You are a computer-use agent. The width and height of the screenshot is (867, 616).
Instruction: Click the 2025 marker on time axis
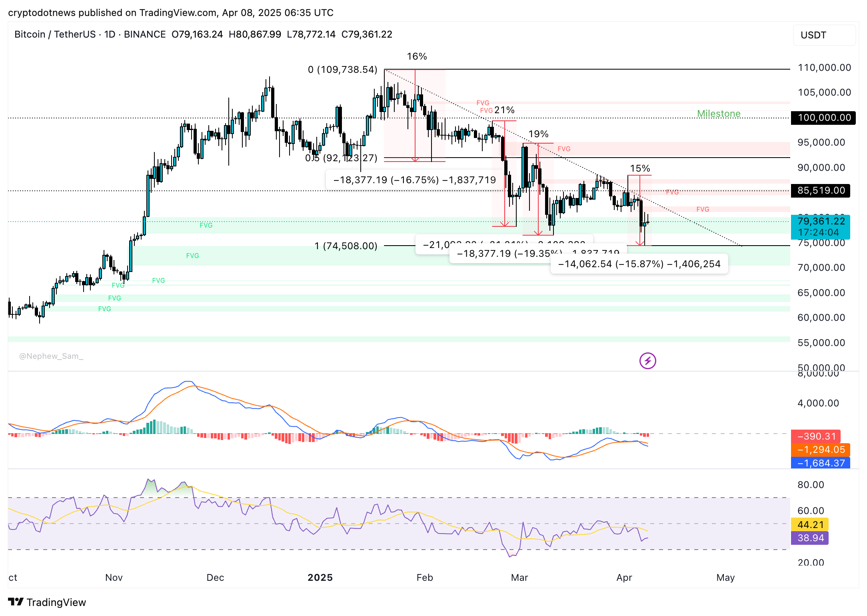320,578
